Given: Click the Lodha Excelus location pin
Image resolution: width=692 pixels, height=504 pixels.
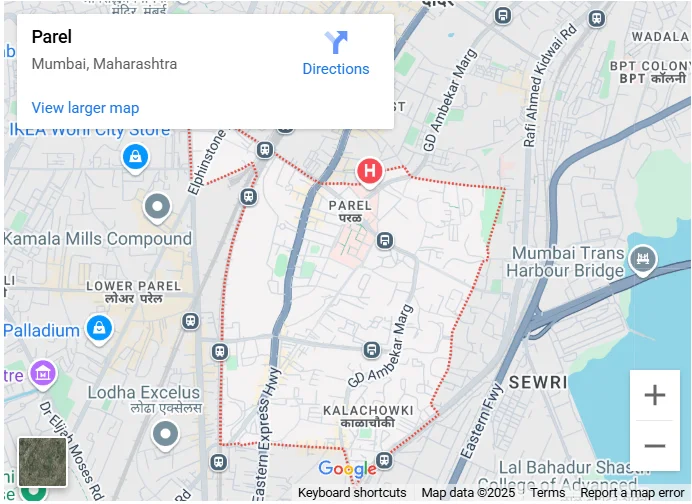Looking at the screenshot, I should pos(165,435).
